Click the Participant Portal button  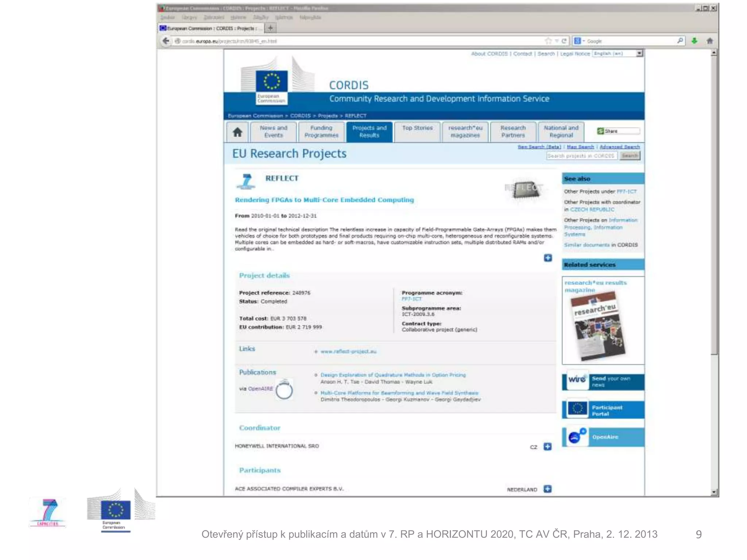click(607, 410)
